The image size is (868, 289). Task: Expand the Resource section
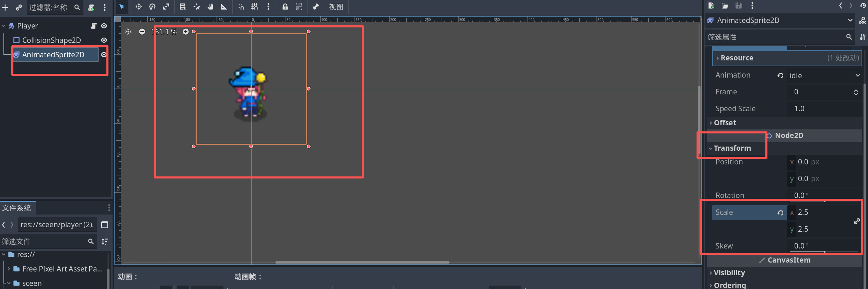787,58
